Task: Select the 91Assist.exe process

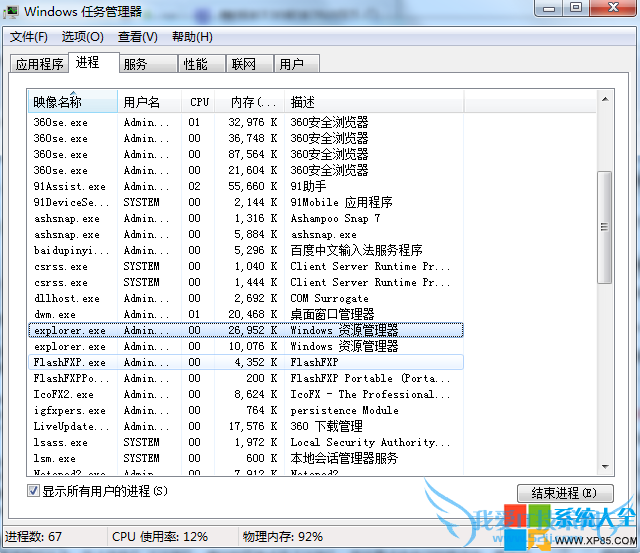Action: (x=246, y=186)
